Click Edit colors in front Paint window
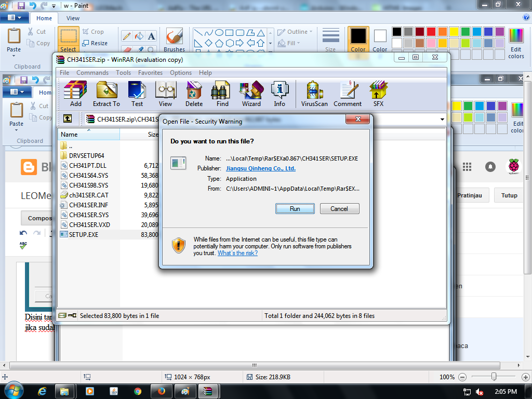532x399 pixels. (516, 44)
